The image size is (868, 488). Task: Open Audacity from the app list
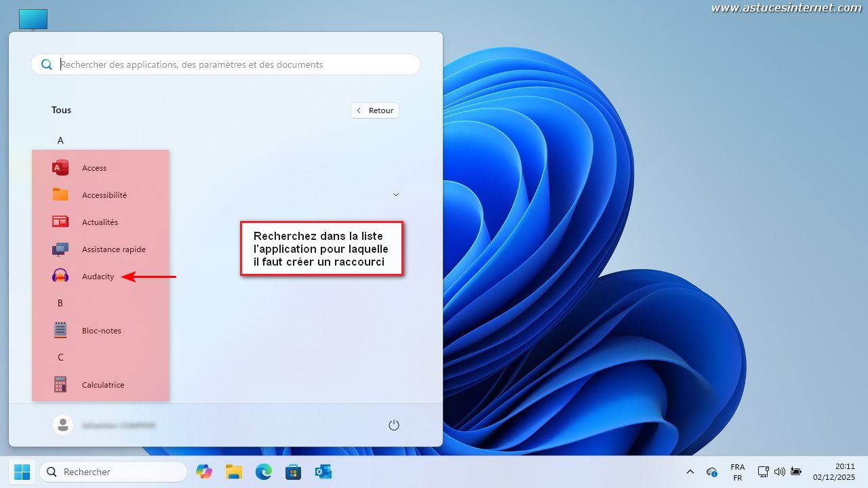click(98, 277)
